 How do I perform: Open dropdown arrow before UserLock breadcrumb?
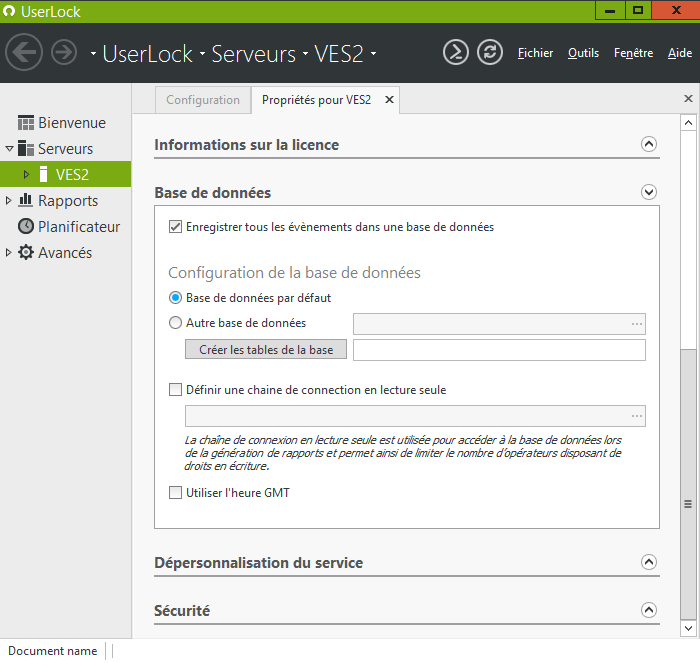click(93, 54)
